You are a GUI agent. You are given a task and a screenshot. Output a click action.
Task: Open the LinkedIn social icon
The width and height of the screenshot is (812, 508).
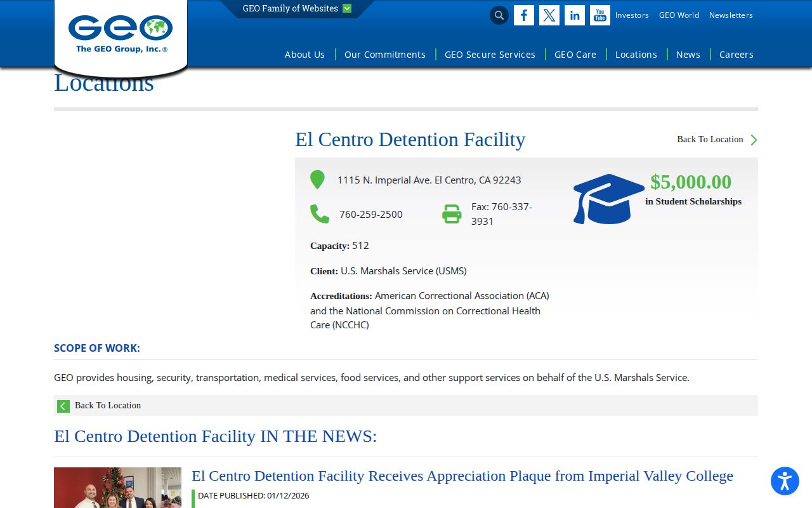575,15
